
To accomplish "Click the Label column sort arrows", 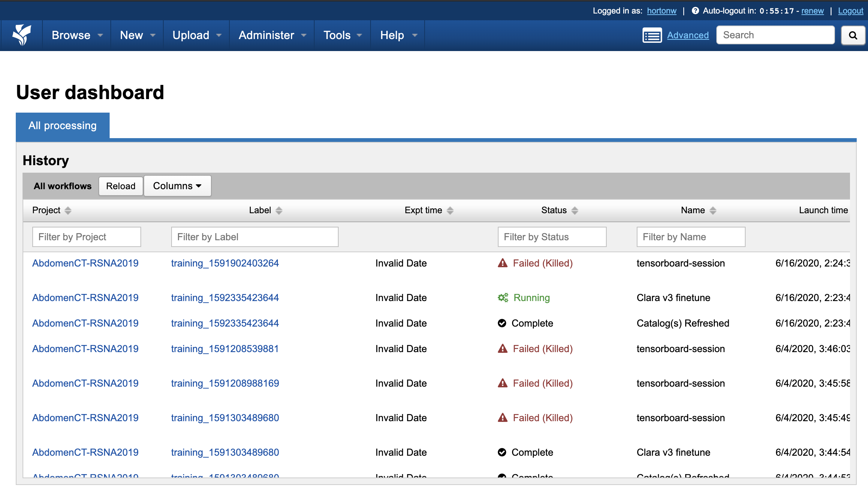I will pos(279,211).
